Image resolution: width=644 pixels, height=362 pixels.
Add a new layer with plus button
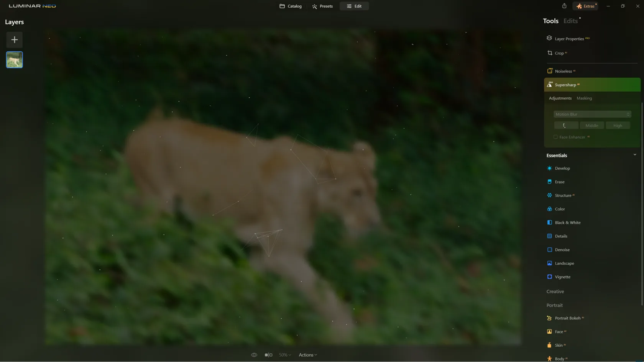(x=14, y=40)
